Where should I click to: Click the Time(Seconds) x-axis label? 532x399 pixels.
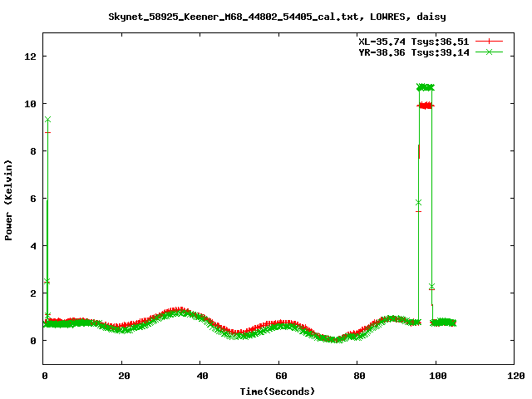click(x=278, y=392)
